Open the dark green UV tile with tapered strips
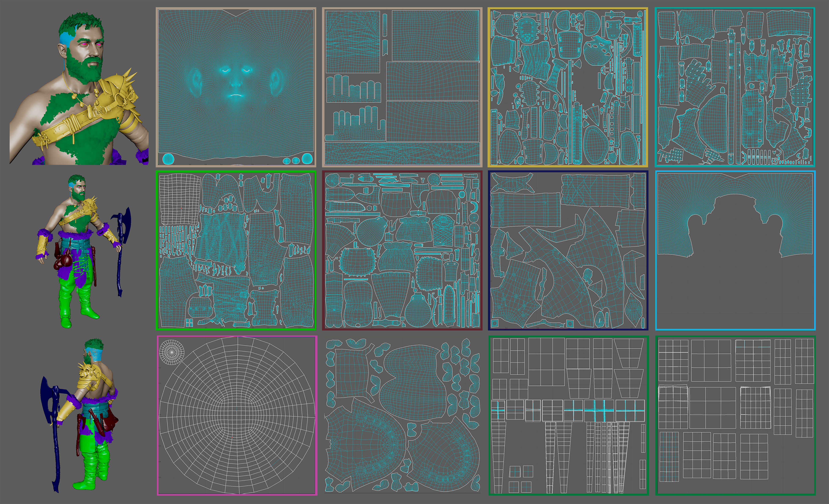 point(568,416)
